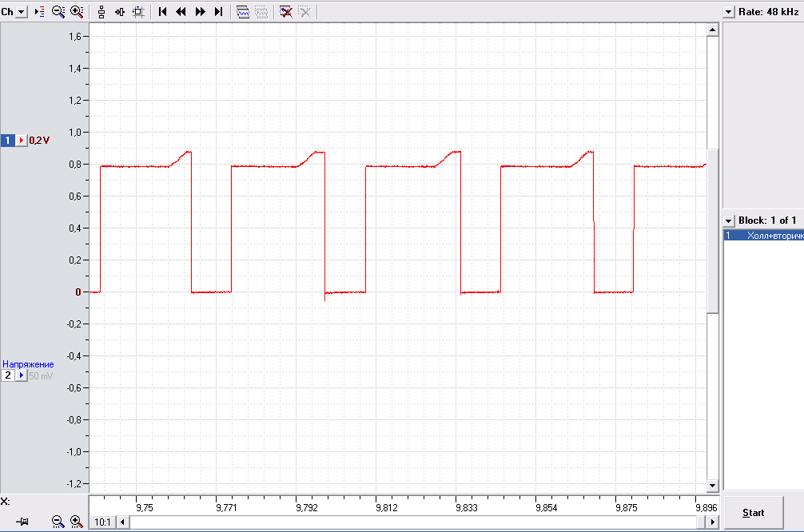Toggle channel 2 button
The height and width of the screenshot is (532, 804).
point(8,375)
